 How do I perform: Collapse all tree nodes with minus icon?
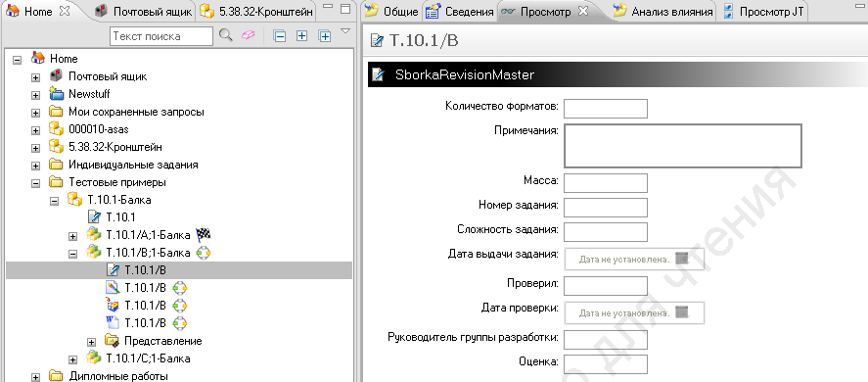pos(280,36)
